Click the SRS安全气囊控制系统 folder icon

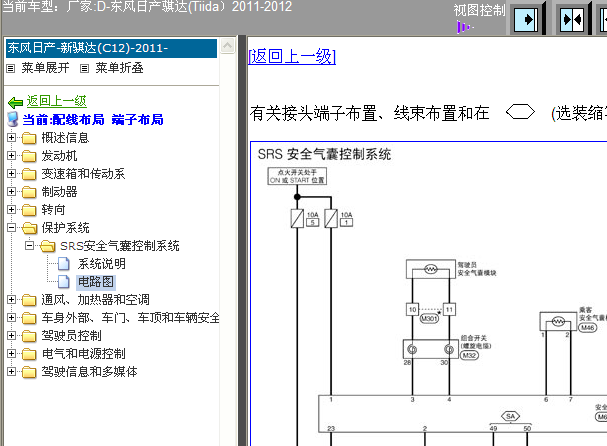click(48, 246)
